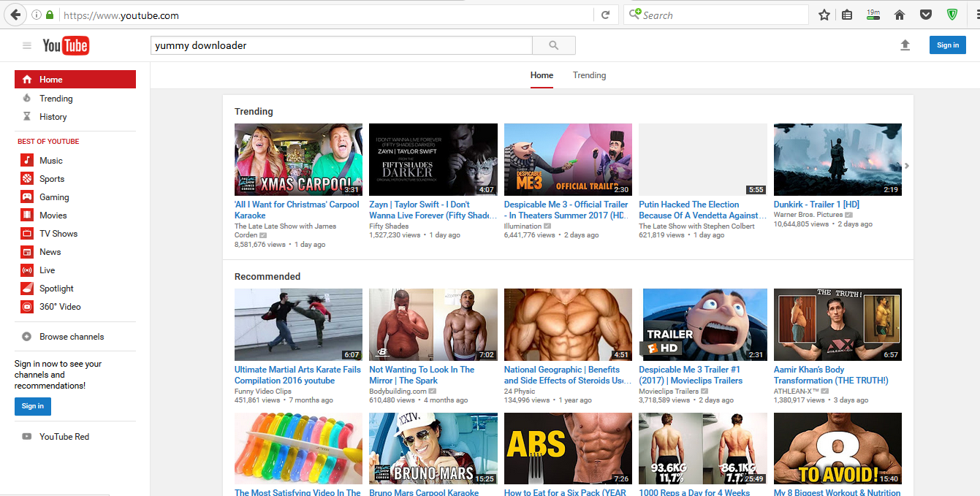The width and height of the screenshot is (980, 496).
Task: Click the browser back arrow
Action: (15, 15)
